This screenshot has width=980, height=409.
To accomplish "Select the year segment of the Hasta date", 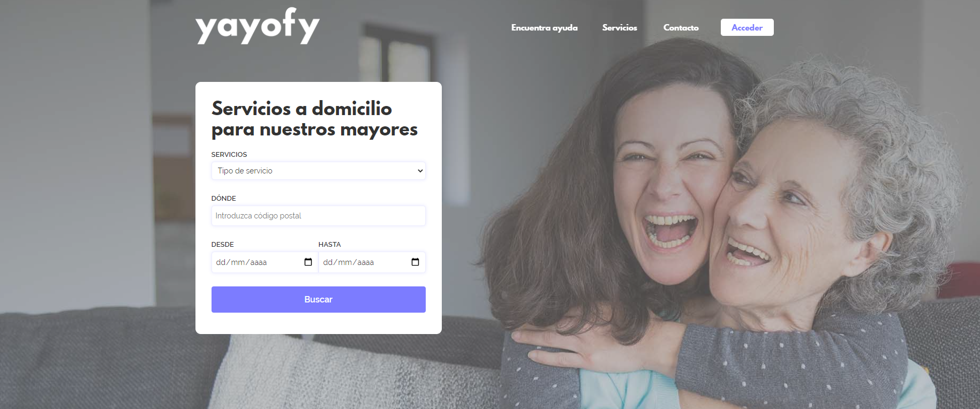I will click(366, 262).
